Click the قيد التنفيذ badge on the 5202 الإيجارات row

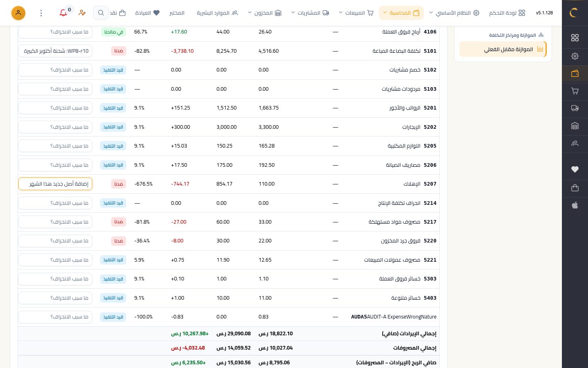coord(113,127)
